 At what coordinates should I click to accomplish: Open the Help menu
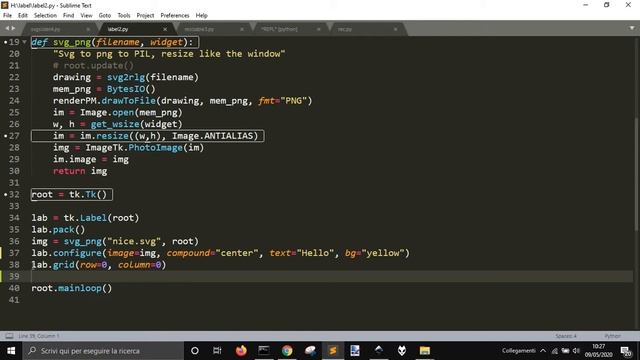pos(202,16)
